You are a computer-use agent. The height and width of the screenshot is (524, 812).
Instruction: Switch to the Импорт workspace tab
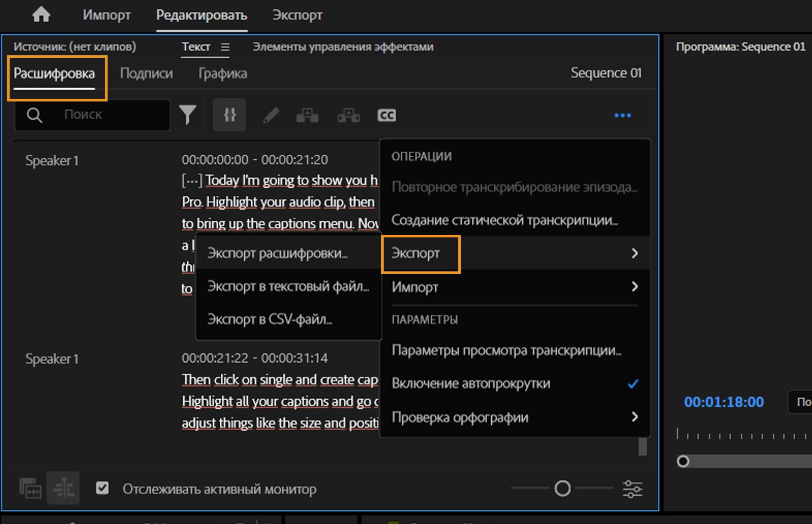coord(107,15)
